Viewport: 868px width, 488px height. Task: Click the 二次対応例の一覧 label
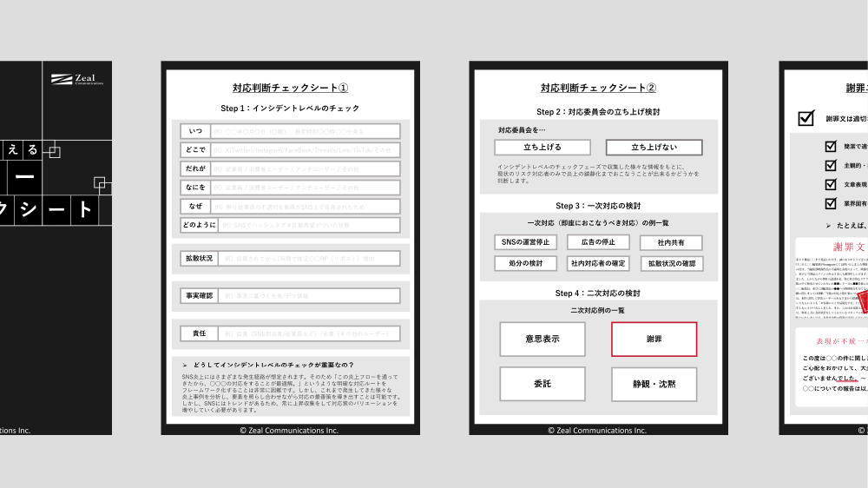click(x=598, y=310)
